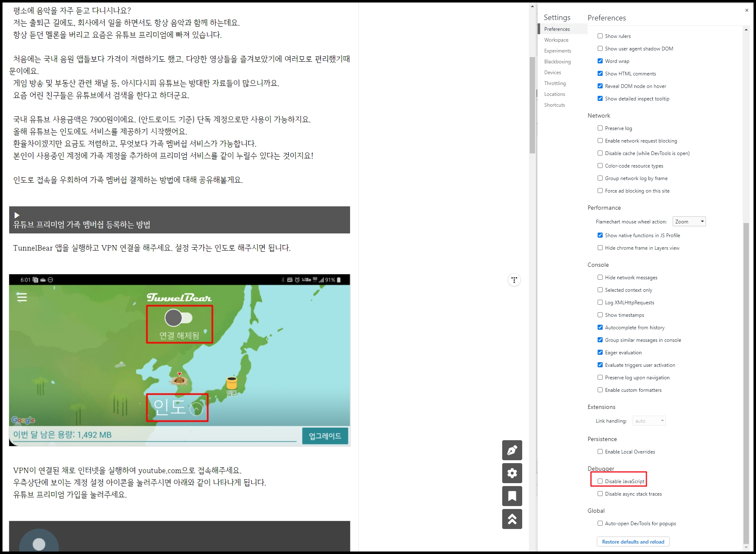
Task: Open the gear settings floating icon
Action: (512, 473)
